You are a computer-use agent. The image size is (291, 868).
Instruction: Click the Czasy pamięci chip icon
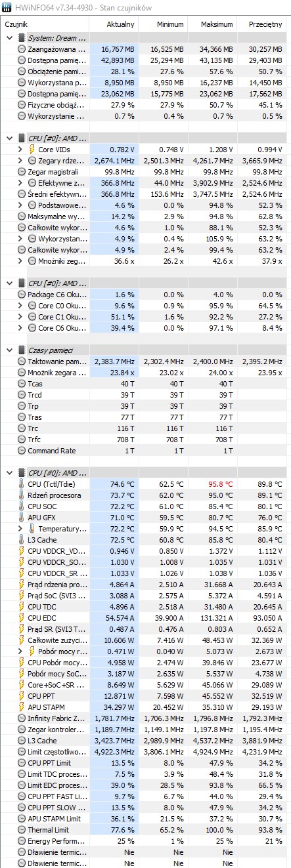pyautogui.click(x=22, y=350)
